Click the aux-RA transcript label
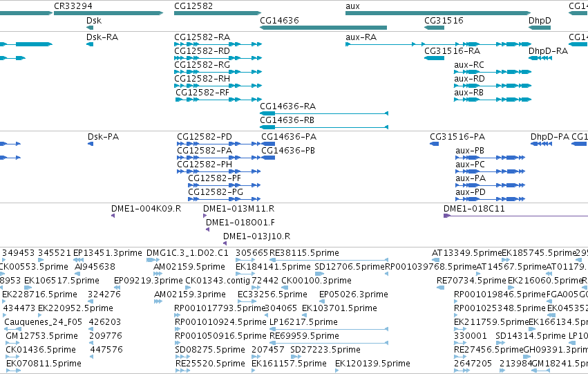The height and width of the screenshot is (374, 588). tap(361, 37)
